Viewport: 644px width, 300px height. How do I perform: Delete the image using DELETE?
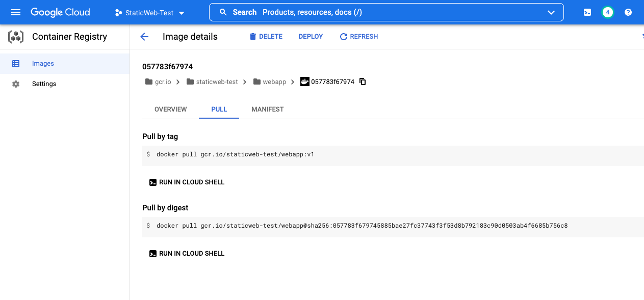[266, 36]
